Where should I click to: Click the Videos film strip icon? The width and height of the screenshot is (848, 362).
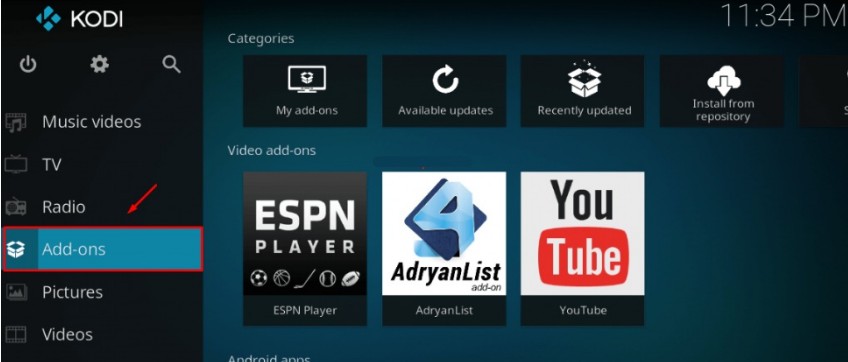[x=16, y=334]
